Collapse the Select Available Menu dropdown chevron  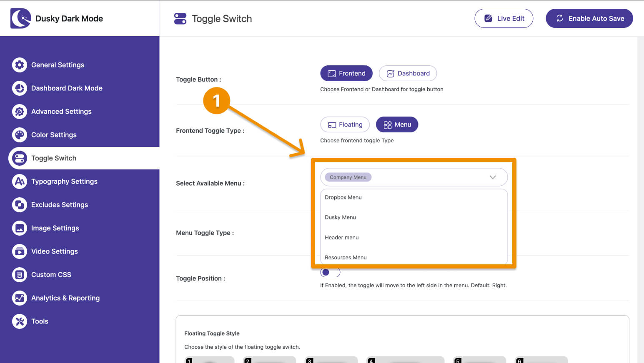[x=493, y=177]
